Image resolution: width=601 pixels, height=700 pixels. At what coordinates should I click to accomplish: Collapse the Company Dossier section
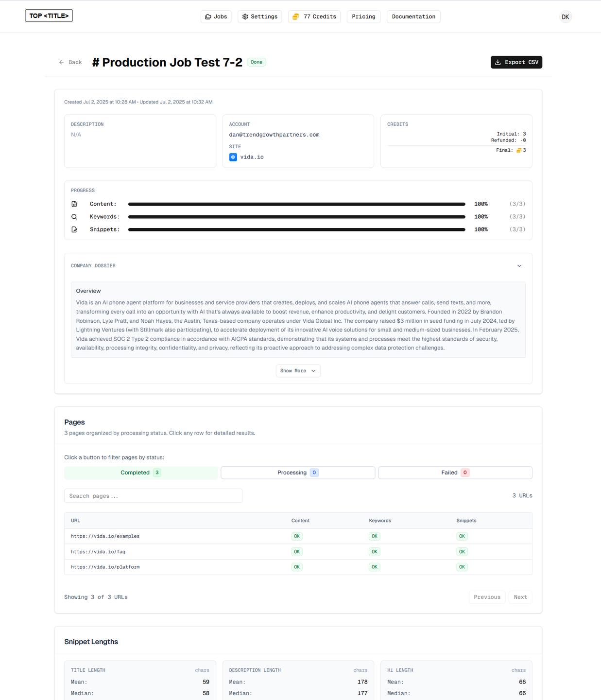click(519, 266)
